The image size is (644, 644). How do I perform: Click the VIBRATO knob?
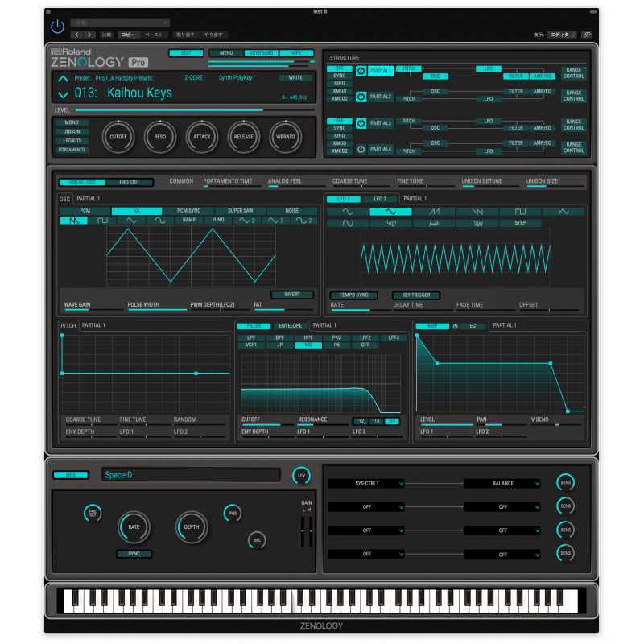click(x=286, y=137)
